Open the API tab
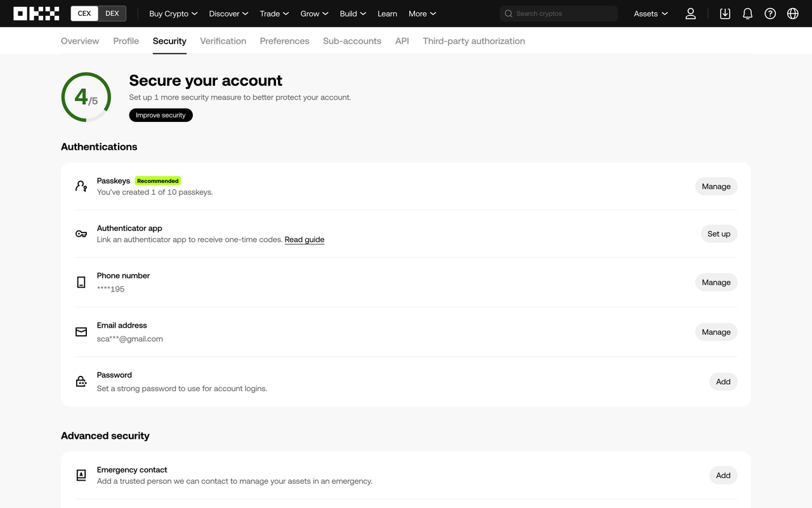 (x=402, y=41)
